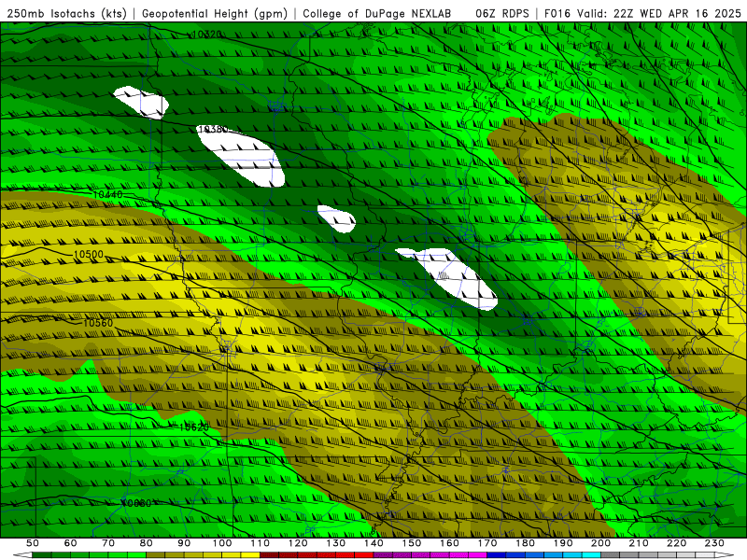This screenshot has width=747, height=560.
Task: Click the legend value 140
Action: [x=373, y=543]
